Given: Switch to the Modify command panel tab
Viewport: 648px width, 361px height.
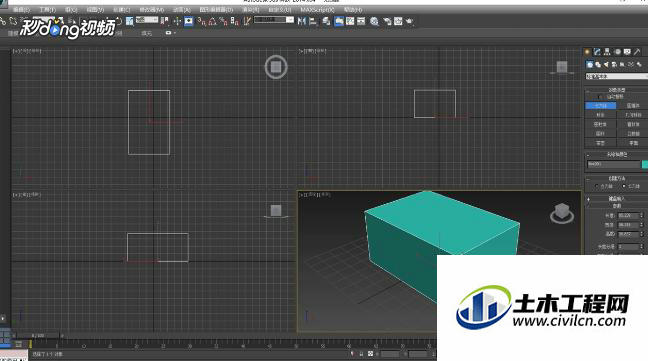Looking at the screenshot, I should pos(597,52).
